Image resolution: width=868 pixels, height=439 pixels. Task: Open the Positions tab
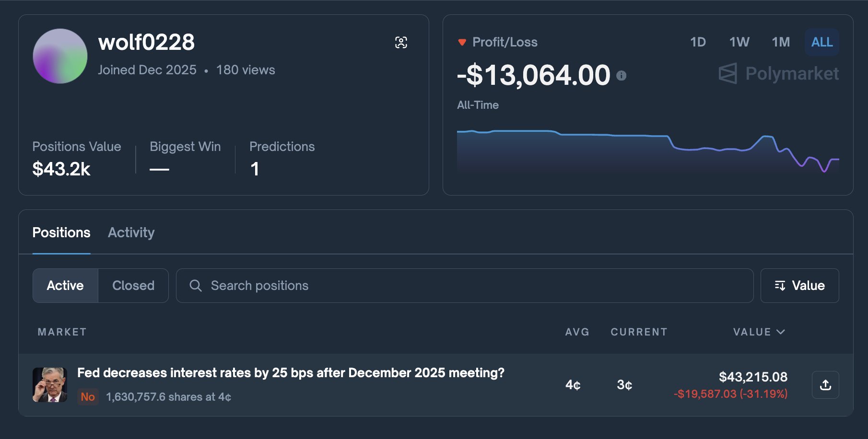[x=61, y=233]
